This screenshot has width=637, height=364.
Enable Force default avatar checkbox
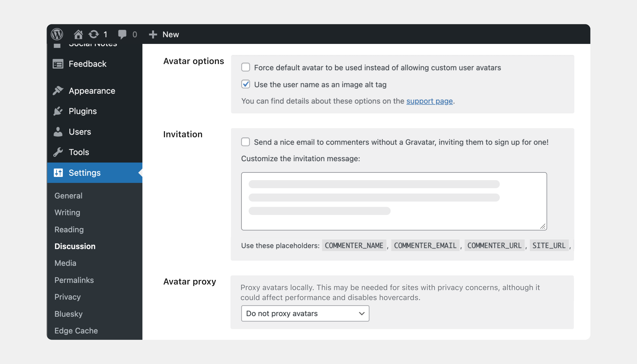(x=245, y=67)
